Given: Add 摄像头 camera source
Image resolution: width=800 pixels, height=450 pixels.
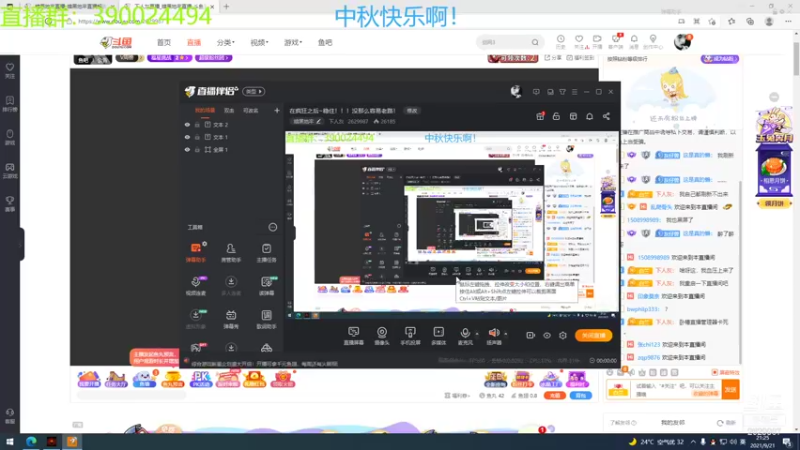Looking at the screenshot, I should pos(382,336).
